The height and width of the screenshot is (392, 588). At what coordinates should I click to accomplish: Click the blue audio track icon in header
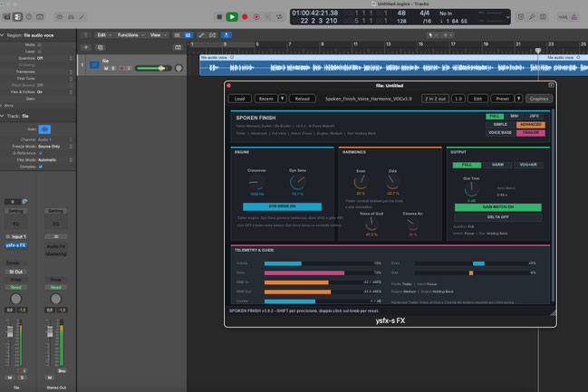[x=94, y=65]
